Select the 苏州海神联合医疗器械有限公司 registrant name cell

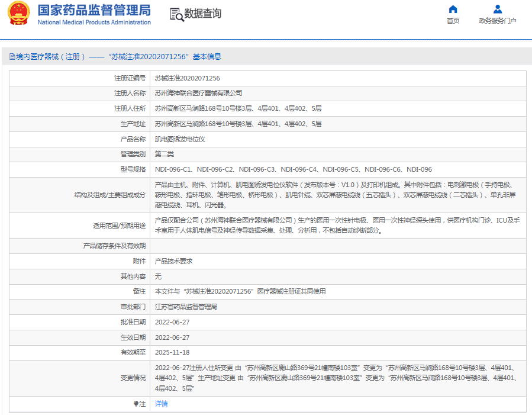pyautogui.click(x=198, y=94)
